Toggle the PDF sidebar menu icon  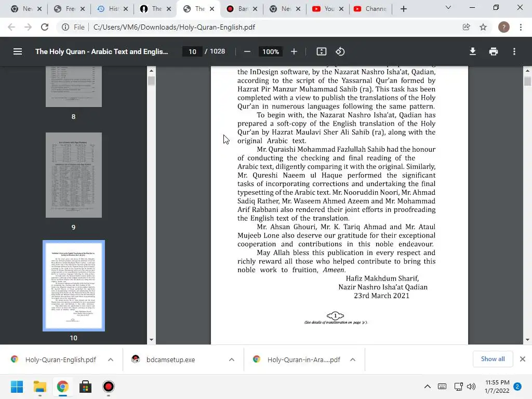point(18,51)
